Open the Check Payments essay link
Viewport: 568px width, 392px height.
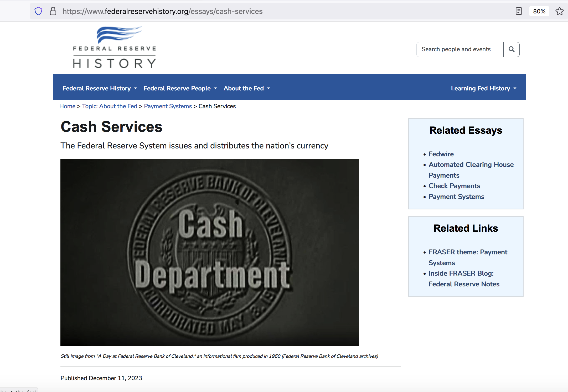(x=454, y=186)
